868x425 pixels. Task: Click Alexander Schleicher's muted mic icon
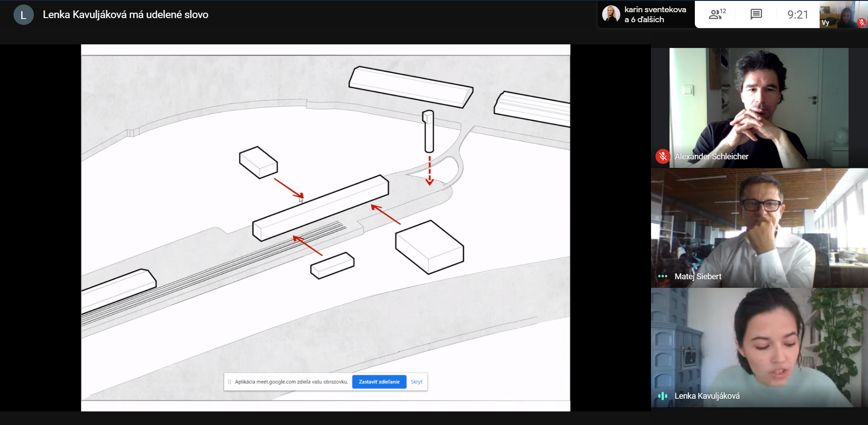coord(663,157)
